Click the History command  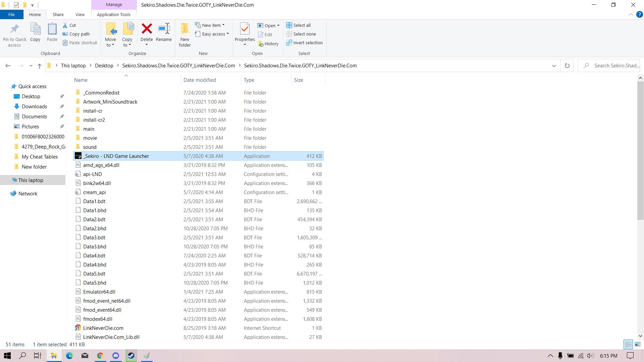(268, 44)
